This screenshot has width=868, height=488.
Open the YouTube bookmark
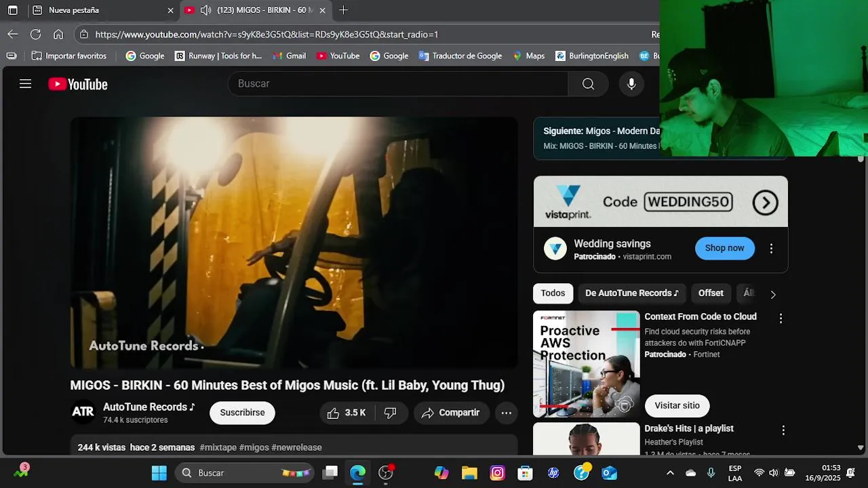[x=338, y=56]
